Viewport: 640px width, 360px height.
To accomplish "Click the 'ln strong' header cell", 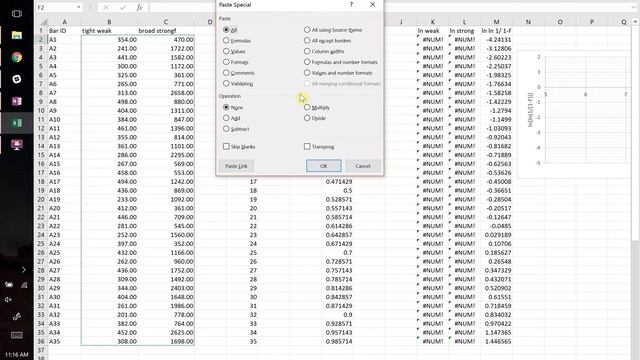I will pos(464,31).
